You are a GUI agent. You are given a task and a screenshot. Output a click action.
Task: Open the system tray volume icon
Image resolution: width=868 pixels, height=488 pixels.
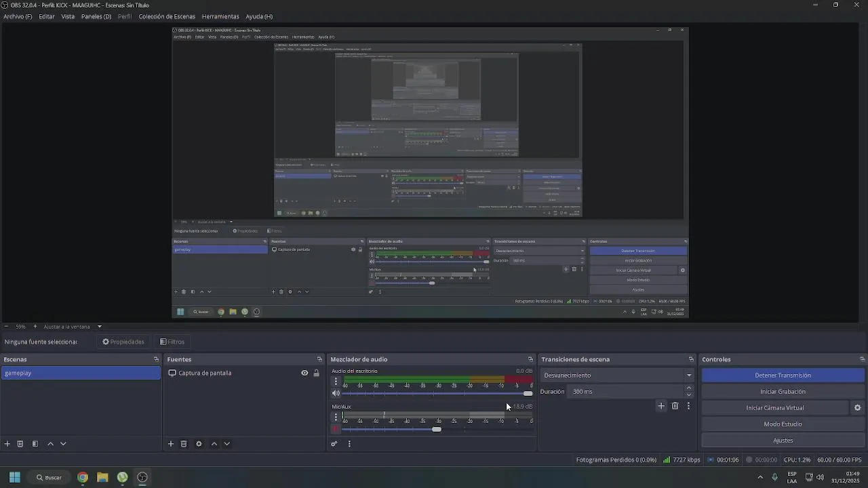tap(820, 477)
